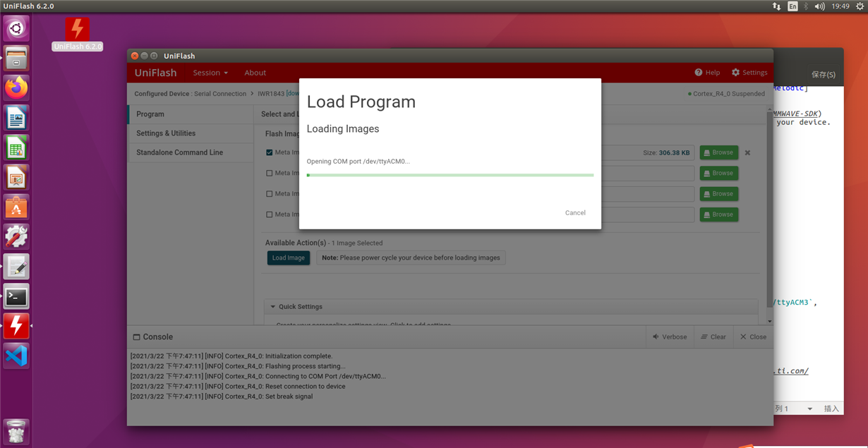Select the Program tab in the sidebar
The height and width of the screenshot is (448, 868).
pyautogui.click(x=191, y=114)
